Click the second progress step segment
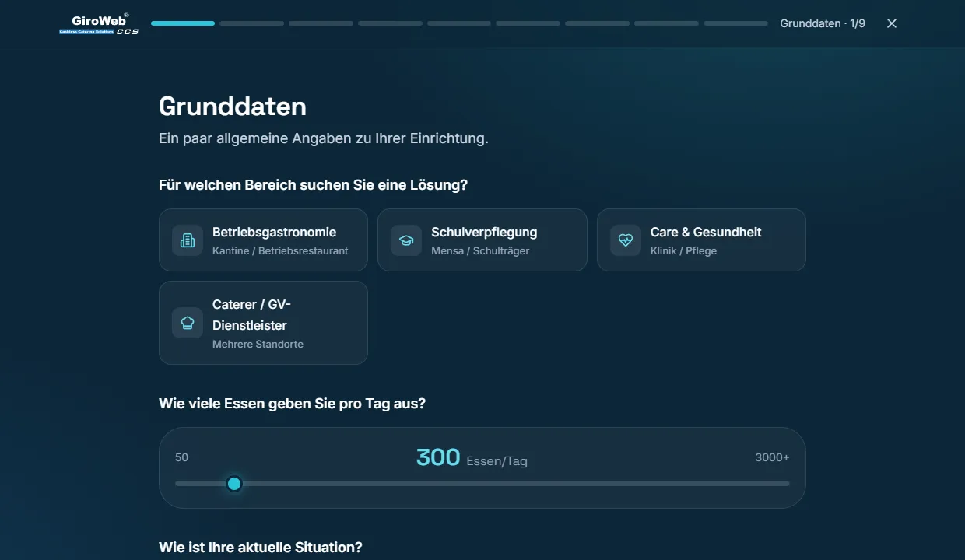The width and height of the screenshot is (965, 560). point(251,23)
